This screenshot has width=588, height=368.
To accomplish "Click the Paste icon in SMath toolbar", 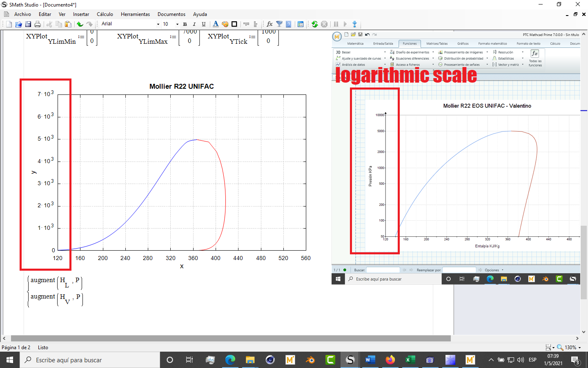I will click(x=68, y=24).
